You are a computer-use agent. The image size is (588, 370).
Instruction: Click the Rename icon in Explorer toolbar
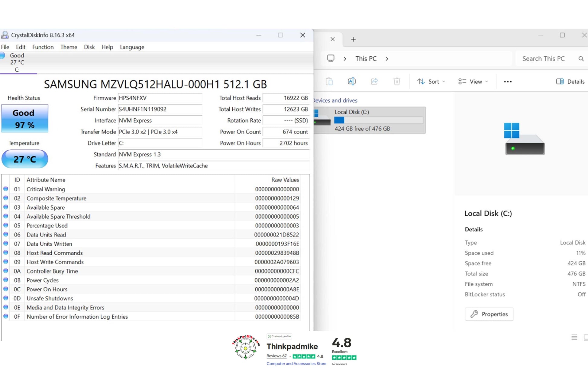pos(351,81)
